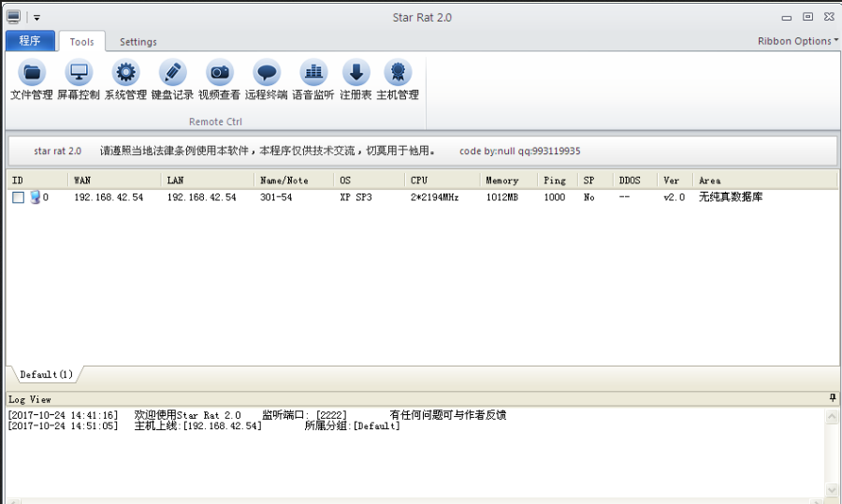
Task: Click the Ping column header
Action: pyautogui.click(x=558, y=180)
